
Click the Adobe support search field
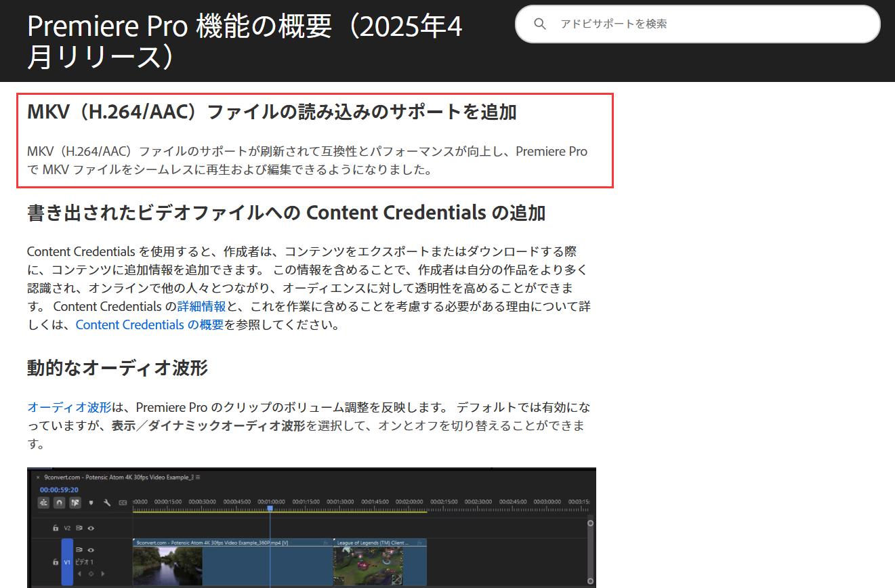pyautogui.click(x=698, y=24)
